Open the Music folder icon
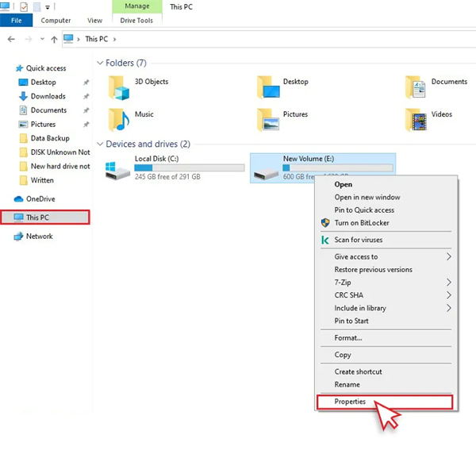The width and height of the screenshot is (476, 450). coord(119,119)
